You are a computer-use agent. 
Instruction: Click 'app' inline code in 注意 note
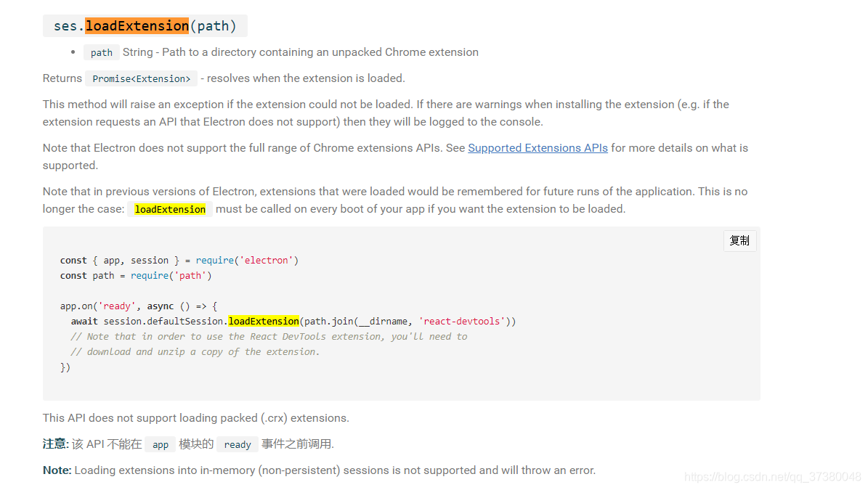coord(161,445)
